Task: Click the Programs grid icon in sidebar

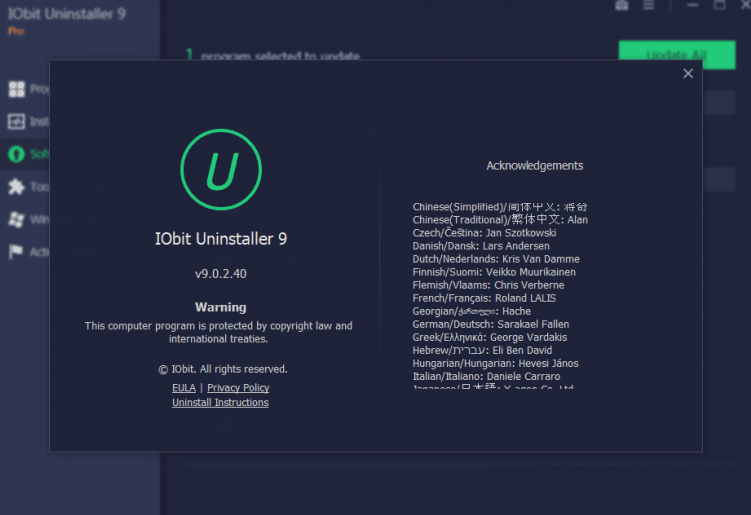Action: coord(16,89)
